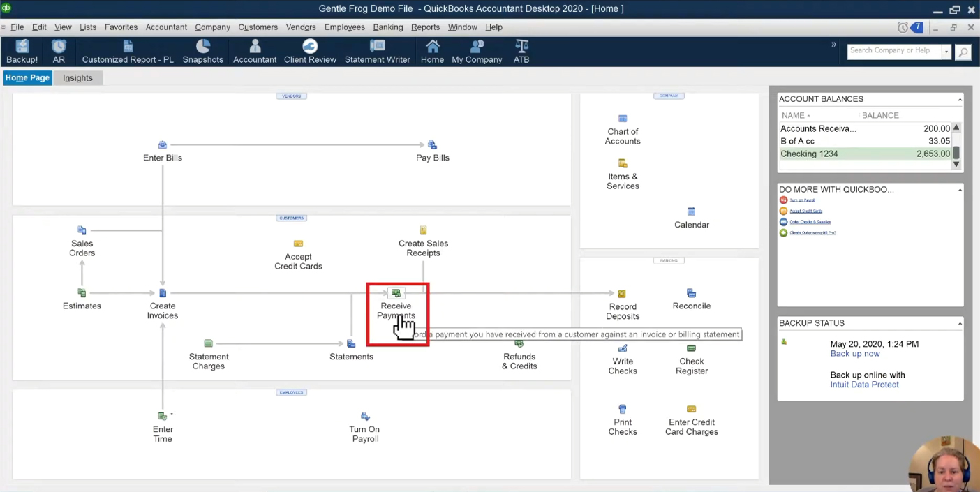Click Clients Outgrowing QB Pro link
This screenshot has width=980, height=492.
[x=812, y=233]
